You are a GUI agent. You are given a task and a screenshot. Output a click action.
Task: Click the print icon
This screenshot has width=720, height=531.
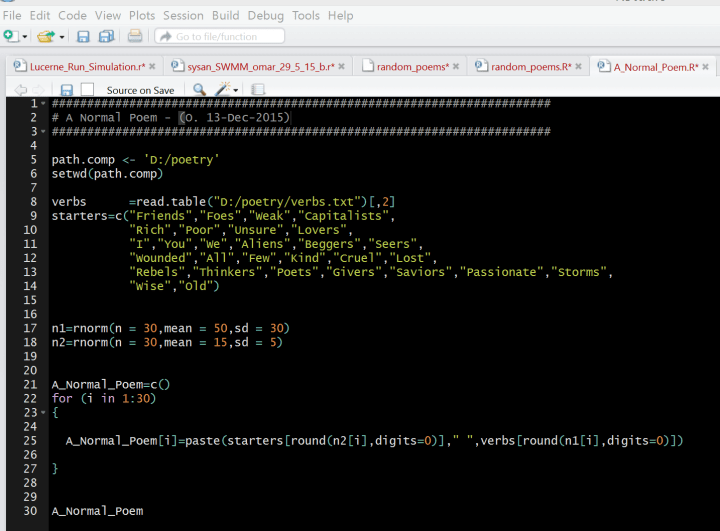pyautogui.click(x=135, y=36)
